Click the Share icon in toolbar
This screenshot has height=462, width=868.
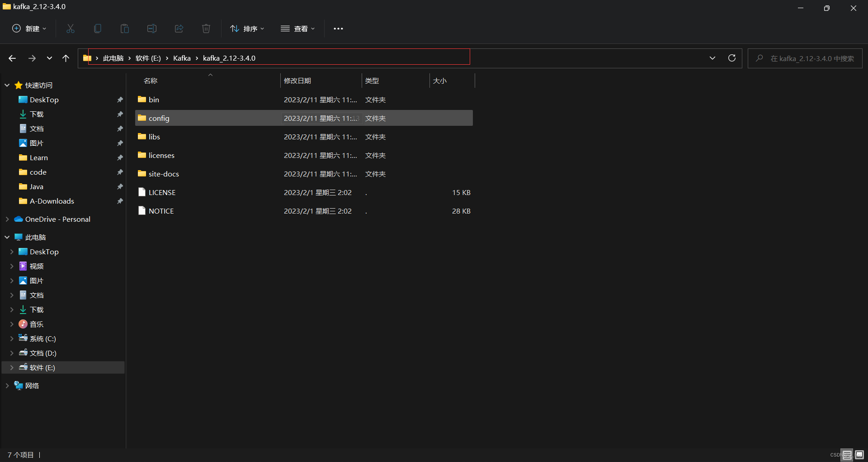pyautogui.click(x=179, y=29)
